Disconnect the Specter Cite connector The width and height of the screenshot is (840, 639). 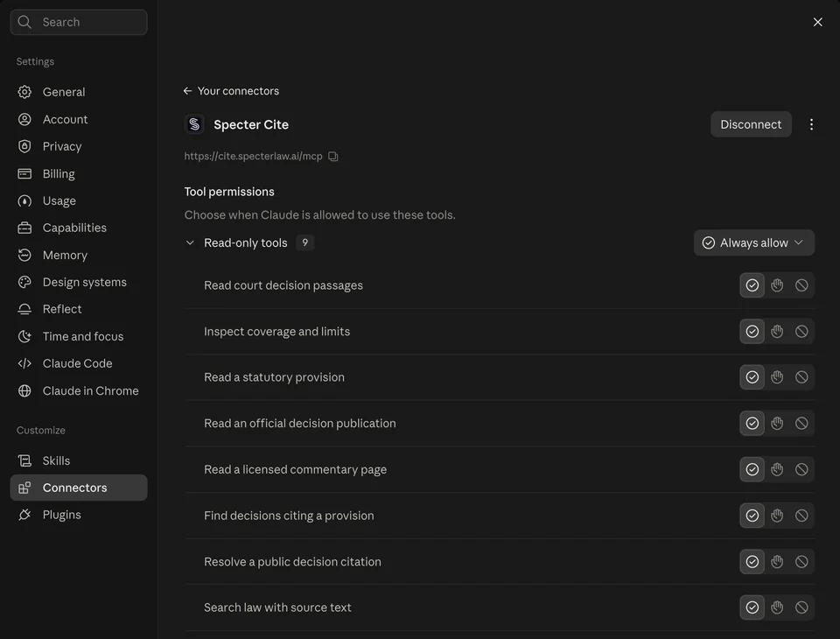pyautogui.click(x=751, y=124)
